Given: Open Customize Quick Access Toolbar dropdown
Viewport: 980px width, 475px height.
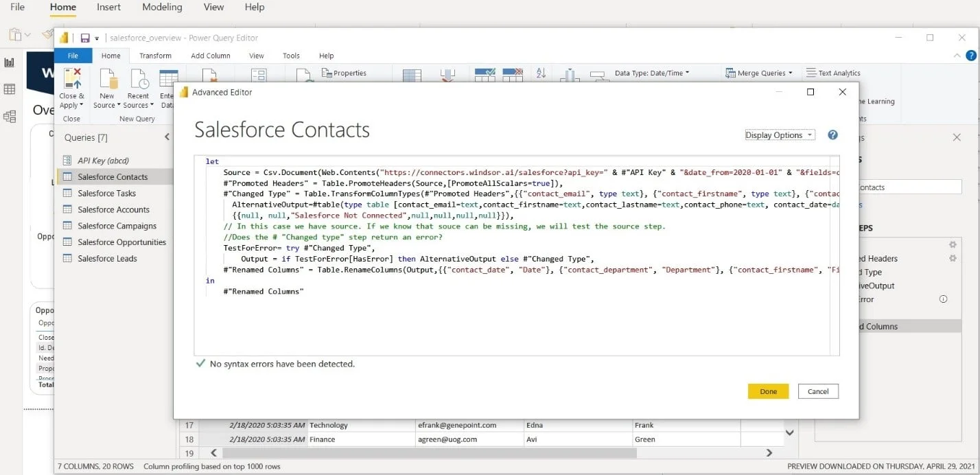Looking at the screenshot, I should click(97, 38).
